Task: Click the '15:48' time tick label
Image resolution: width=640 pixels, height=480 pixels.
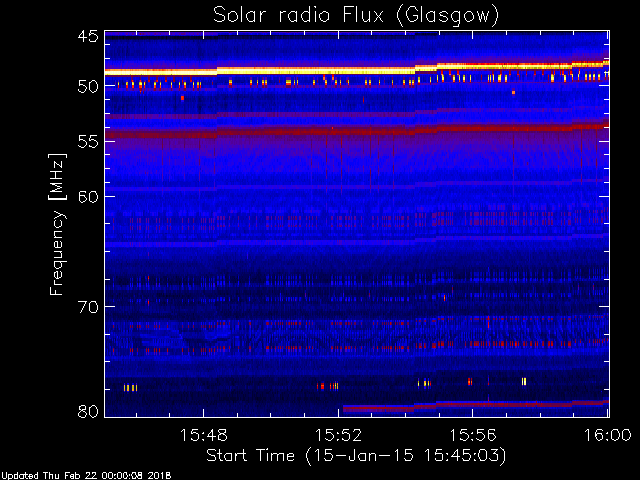Action: (203, 436)
